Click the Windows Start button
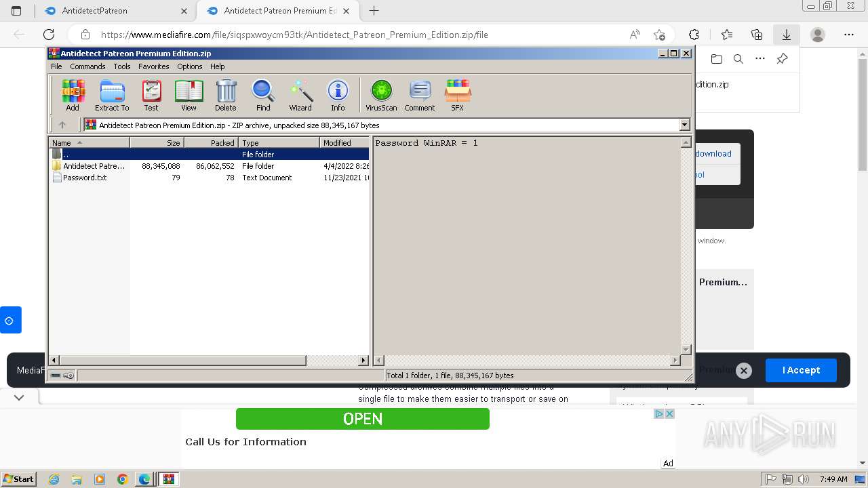Viewport: 868px width, 488px height. click(18, 479)
